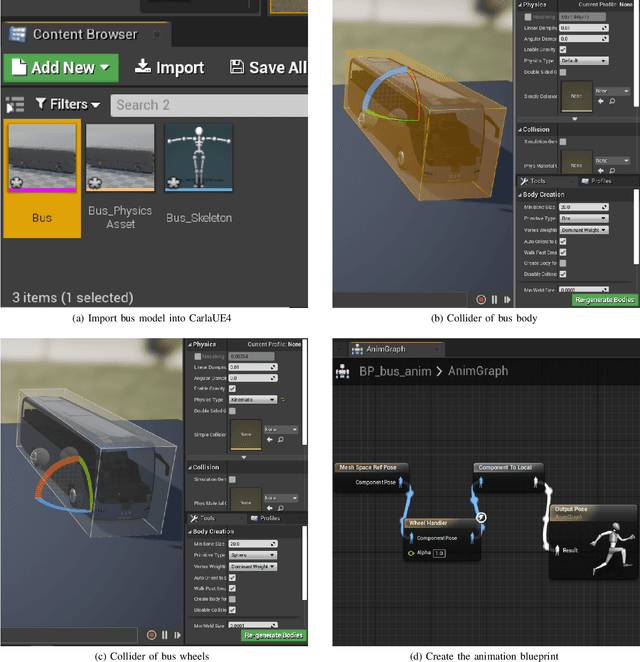The image size is (640, 662).
Task: Click Simple Collision browse magnifier, Default physics panel
Action: (x=612, y=101)
